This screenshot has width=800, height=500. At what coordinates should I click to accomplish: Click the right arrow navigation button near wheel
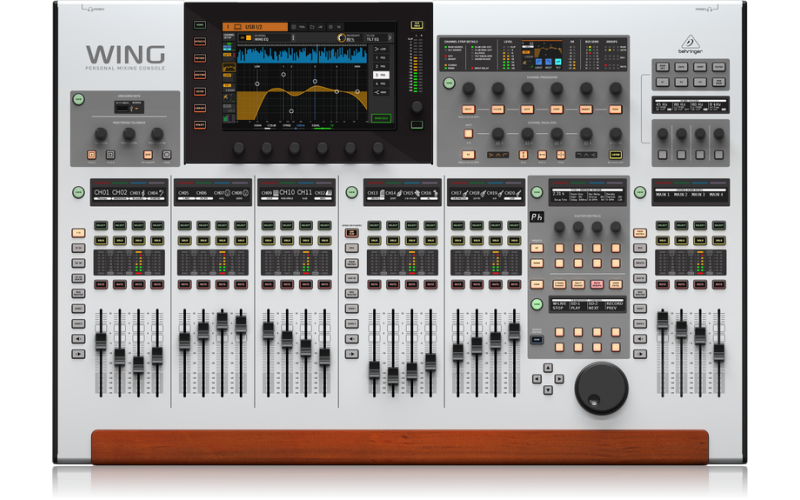[x=560, y=379]
